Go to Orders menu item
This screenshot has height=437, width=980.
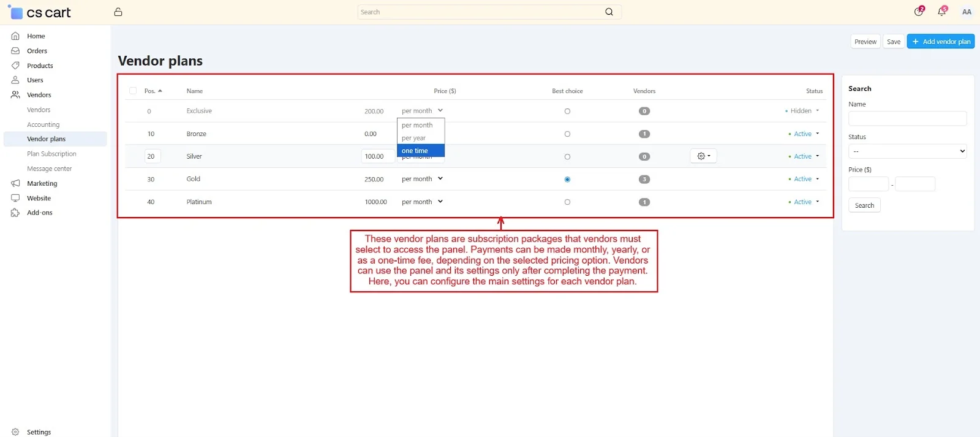click(x=37, y=51)
